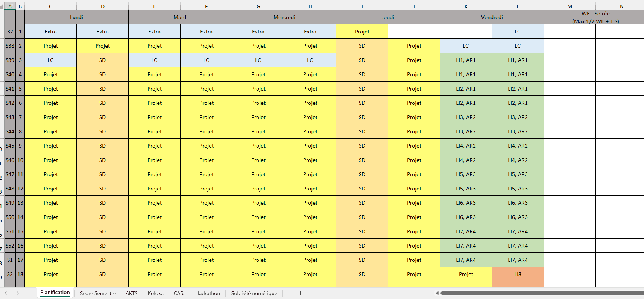
Task: Open the Koloka sheet tab
Action: coord(156,293)
